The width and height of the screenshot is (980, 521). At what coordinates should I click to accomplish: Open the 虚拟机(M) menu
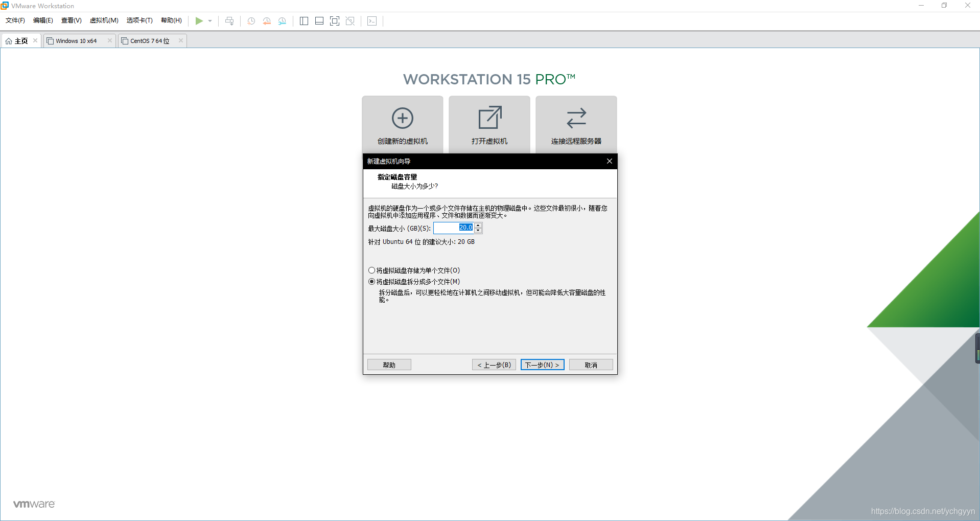(104, 20)
